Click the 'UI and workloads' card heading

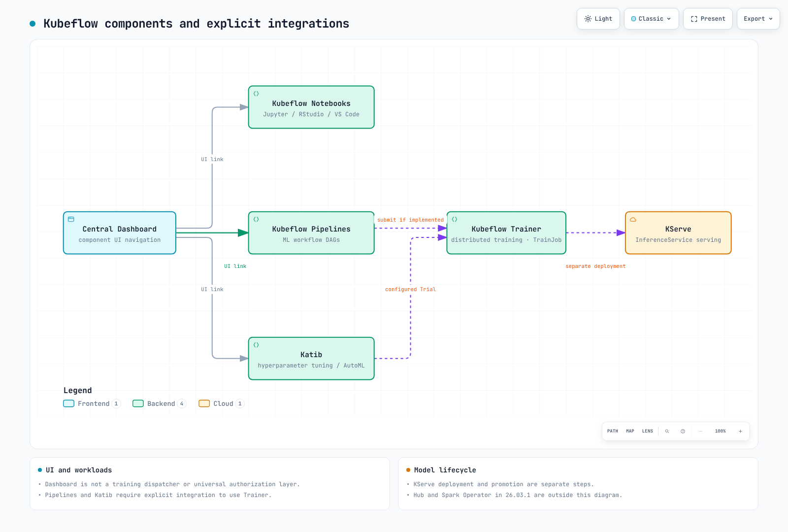coord(79,470)
